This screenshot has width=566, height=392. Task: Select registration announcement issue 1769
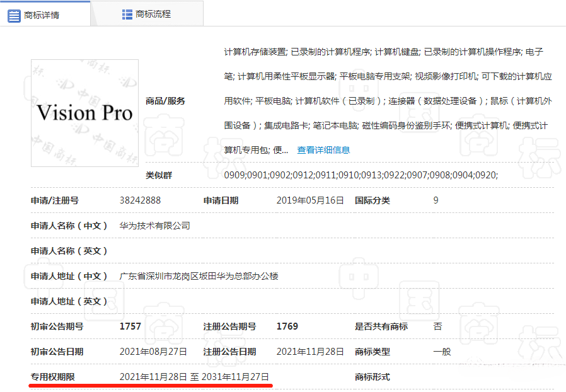tap(287, 326)
